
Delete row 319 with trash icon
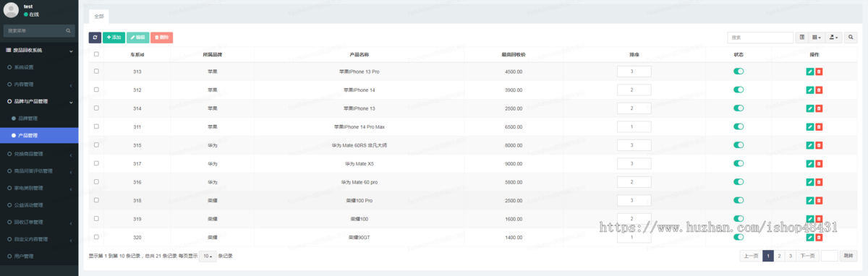pos(819,218)
